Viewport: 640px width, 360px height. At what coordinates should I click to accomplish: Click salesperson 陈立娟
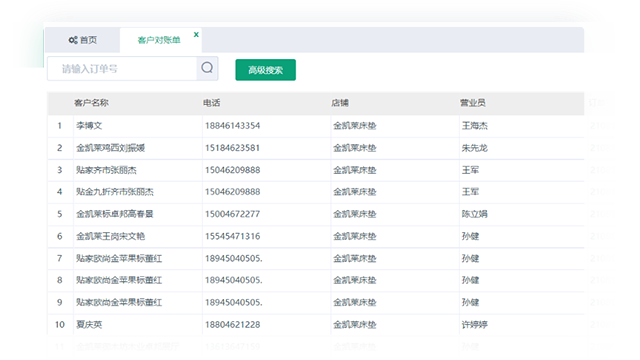pos(474,214)
